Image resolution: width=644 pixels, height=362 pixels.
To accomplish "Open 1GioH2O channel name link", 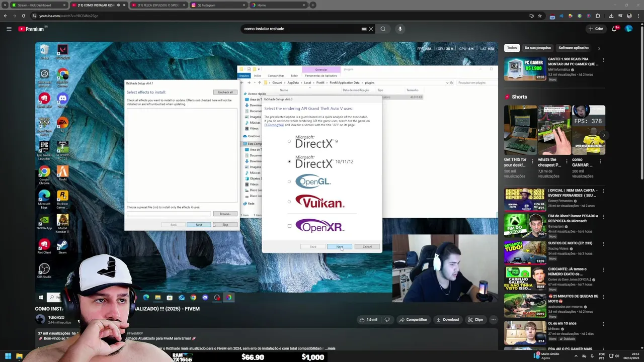I will 56,317.
